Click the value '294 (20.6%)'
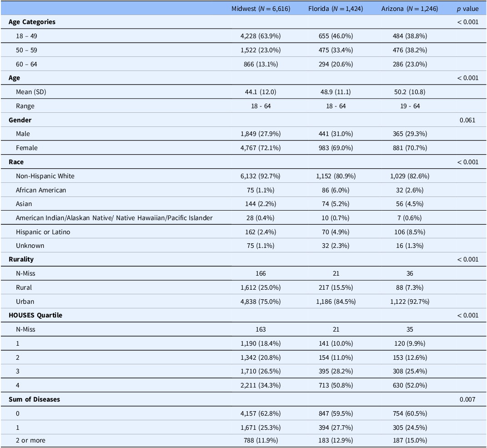The image size is (487, 448). [x=336, y=64]
